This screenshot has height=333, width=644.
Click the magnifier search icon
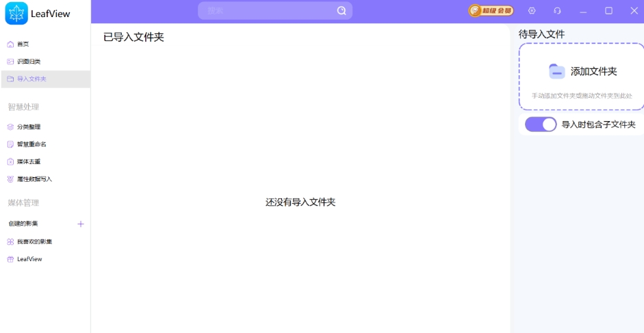tap(342, 11)
